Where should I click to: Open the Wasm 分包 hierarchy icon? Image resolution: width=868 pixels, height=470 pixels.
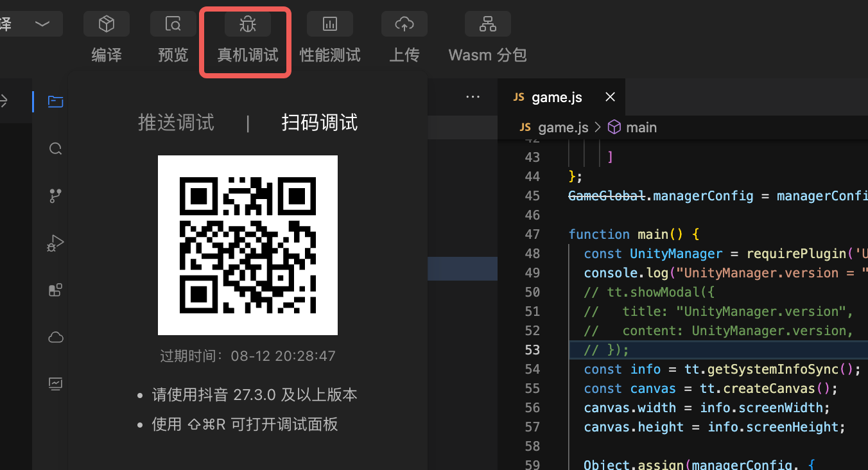(x=488, y=24)
